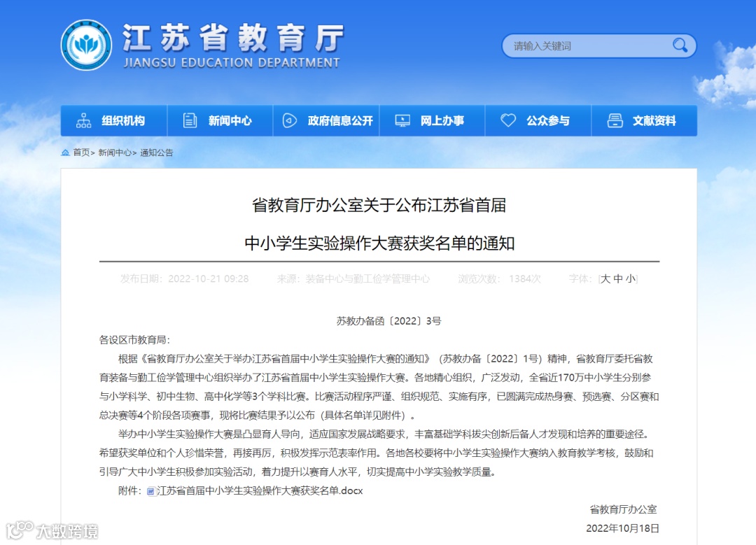Click the 新闻中心 document icon
The image size is (756, 545).
click(190, 120)
